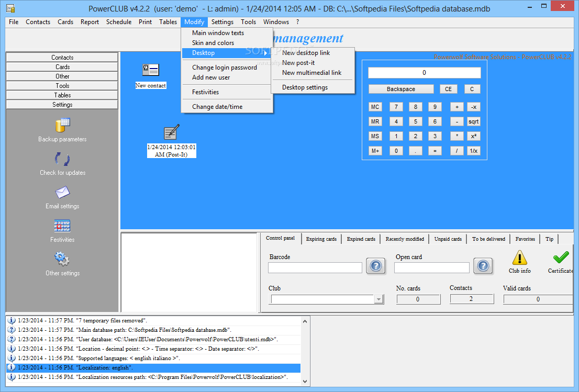Select New multimedial link submenu item

(313, 73)
